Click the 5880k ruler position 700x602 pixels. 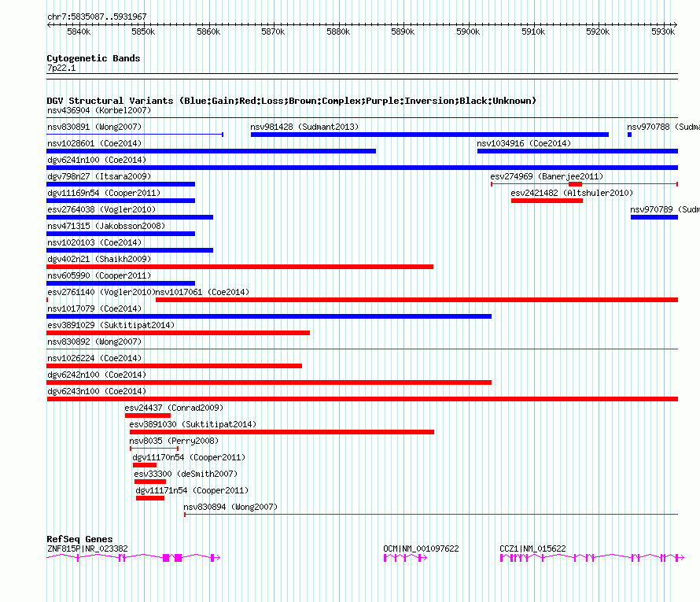[338, 31]
